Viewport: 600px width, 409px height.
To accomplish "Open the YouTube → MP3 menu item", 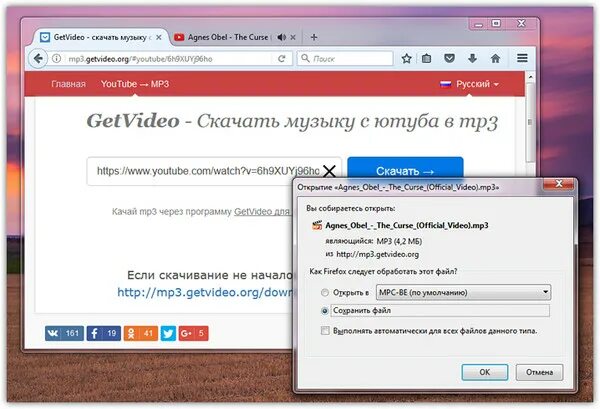I will [x=135, y=84].
